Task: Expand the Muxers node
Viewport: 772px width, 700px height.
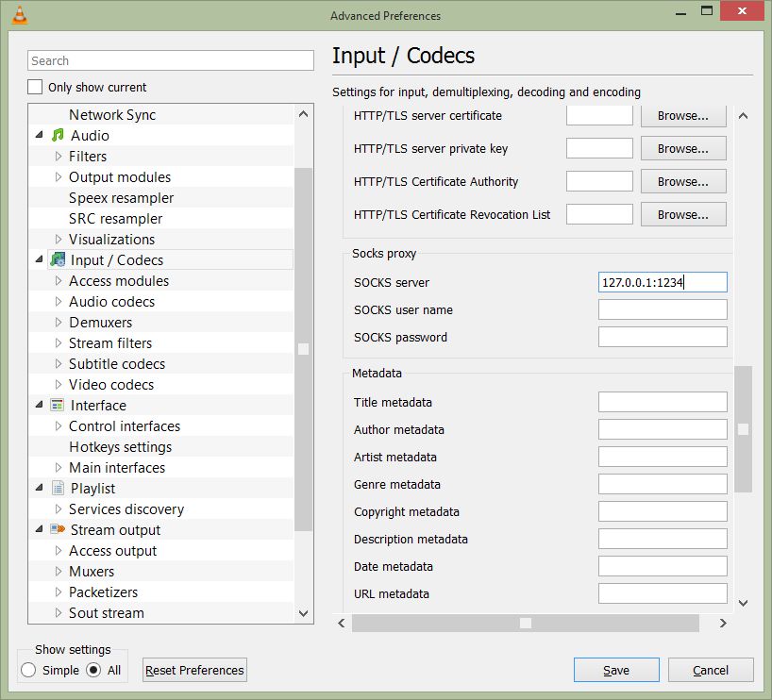Action: click(59, 571)
